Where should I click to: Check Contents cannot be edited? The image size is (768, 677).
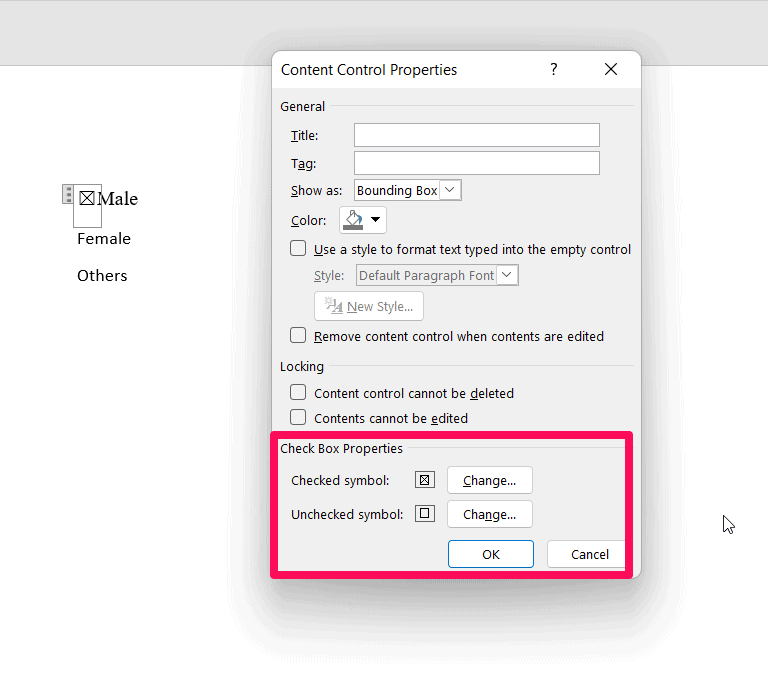[298, 418]
